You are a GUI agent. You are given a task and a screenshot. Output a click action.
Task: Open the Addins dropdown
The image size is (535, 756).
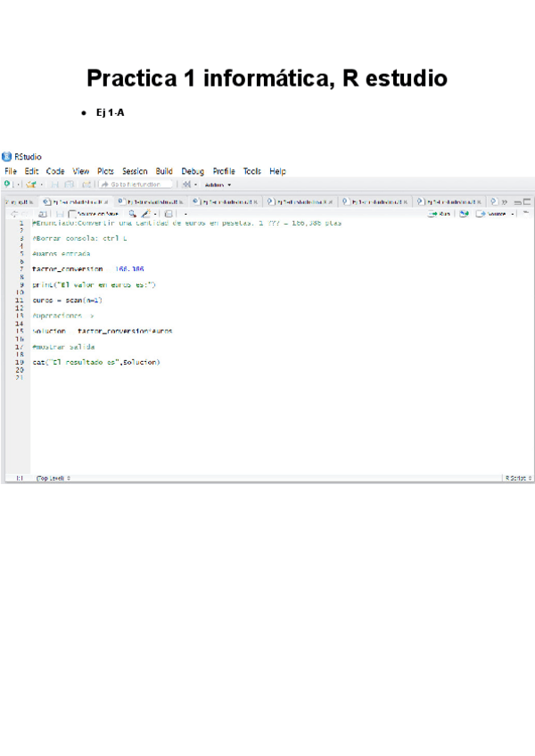[218, 185]
